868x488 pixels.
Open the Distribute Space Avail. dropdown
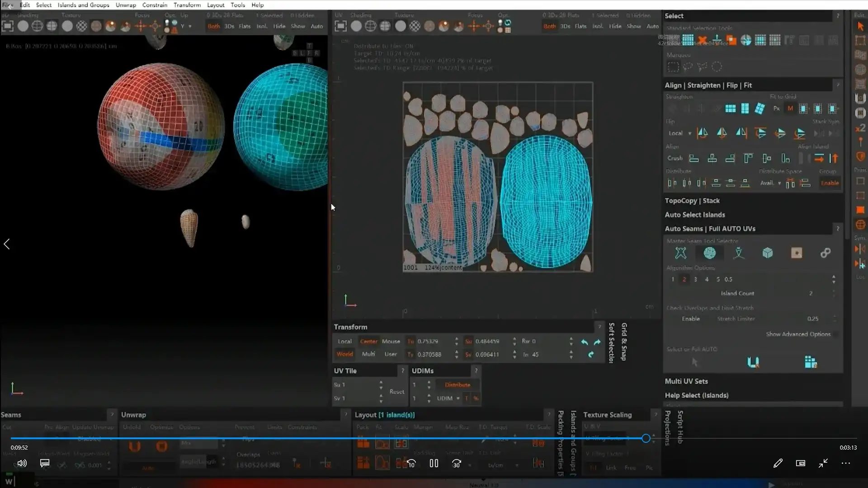(x=770, y=183)
